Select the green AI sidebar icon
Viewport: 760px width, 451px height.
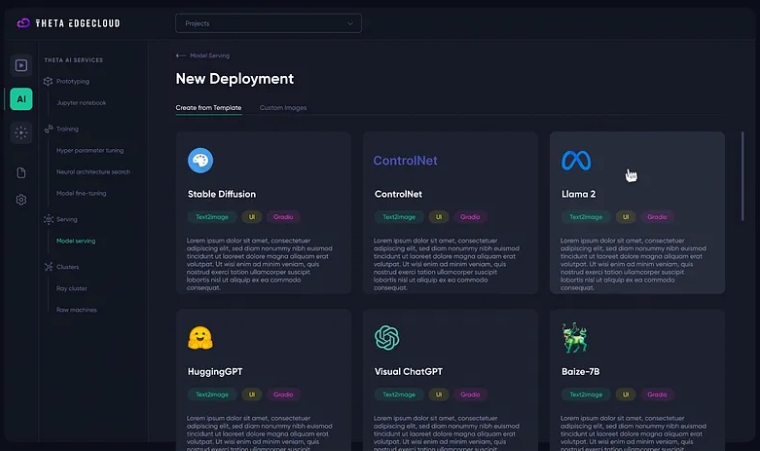pos(21,99)
